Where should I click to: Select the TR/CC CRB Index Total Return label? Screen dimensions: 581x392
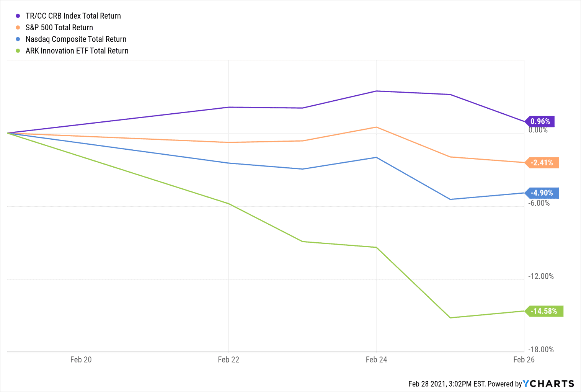point(73,16)
